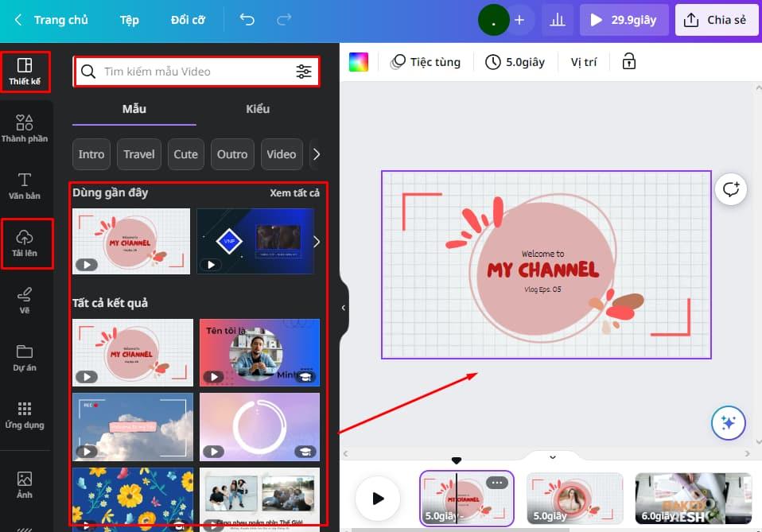This screenshot has height=532, width=762.
Task: Click Xem tất cả for recent templates
Action: [x=294, y=192]
